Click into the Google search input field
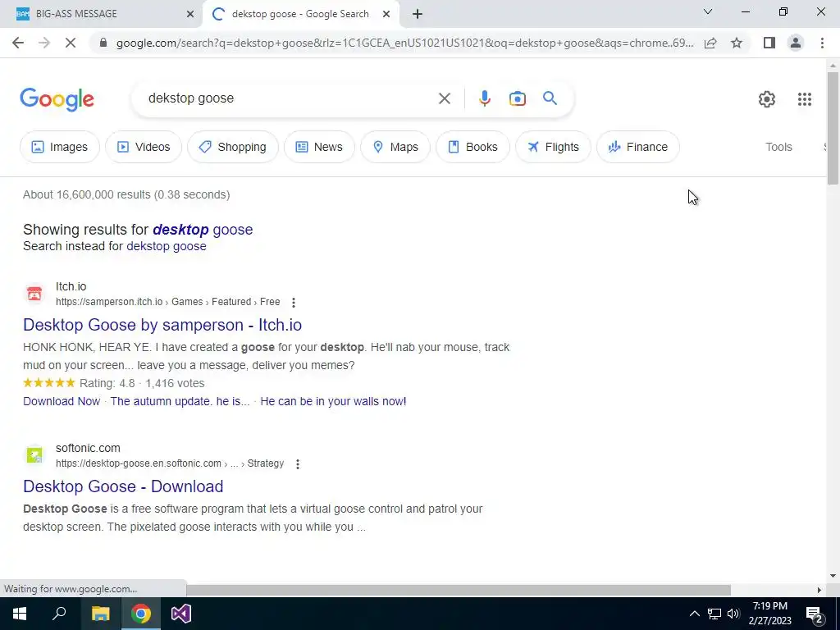This screenshot has height=630, width=840. [x=290, y=98]
